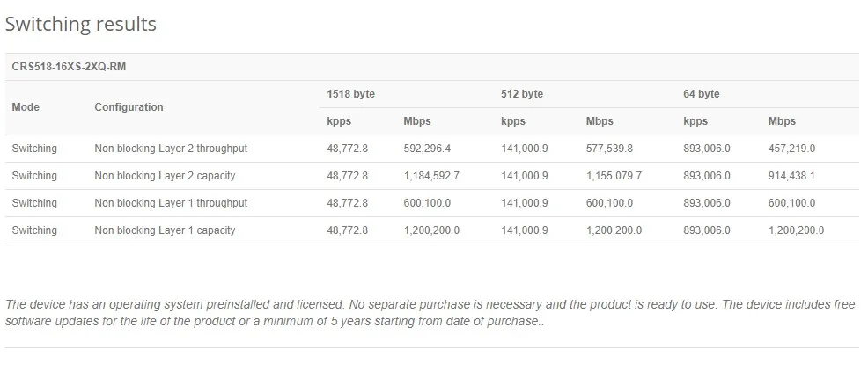This screenshot has width=868, height=379.
Task: Click Non blocking Layer 2 throughput row
Action: point(171,149)
